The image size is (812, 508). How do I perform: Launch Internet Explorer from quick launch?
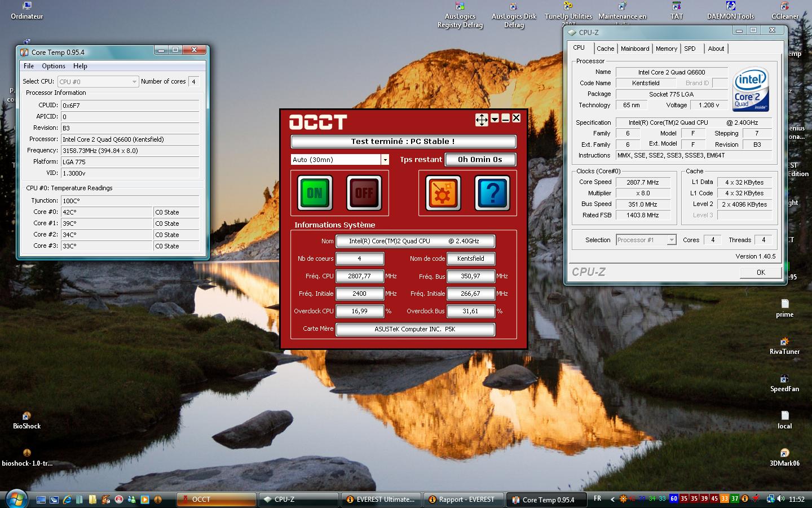click(x=67, y=500)
